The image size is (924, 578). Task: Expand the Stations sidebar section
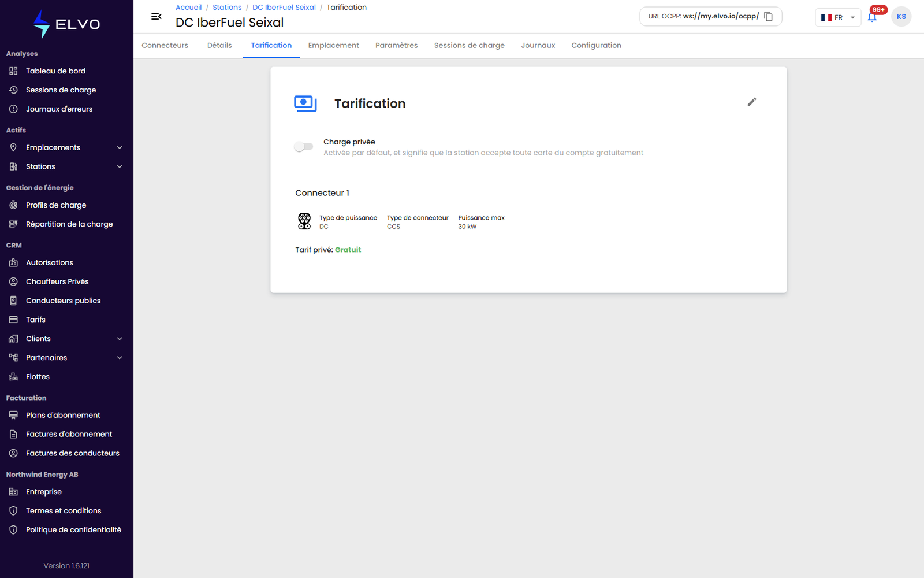click(x=120, y=167)
